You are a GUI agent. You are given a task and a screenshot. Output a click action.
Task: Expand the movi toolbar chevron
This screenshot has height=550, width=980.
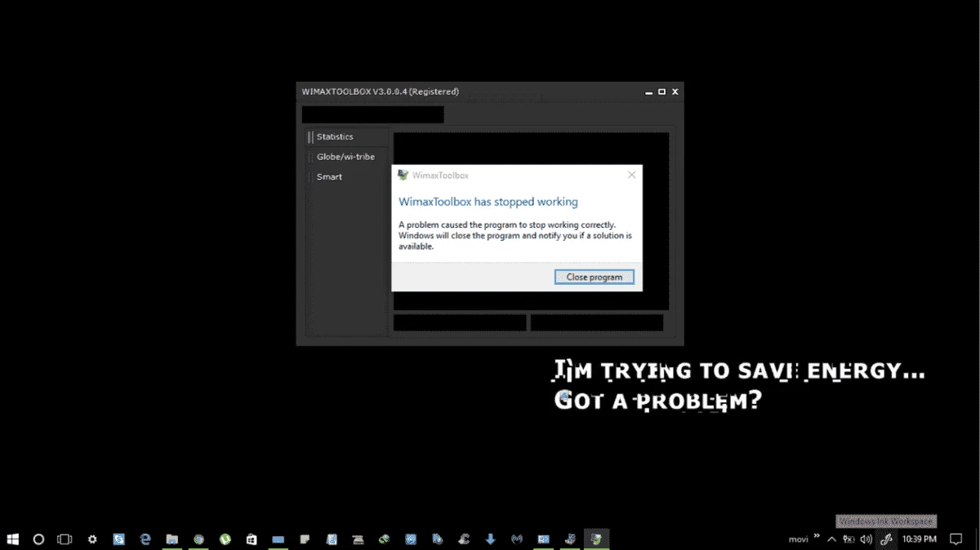tap(817, 536)
